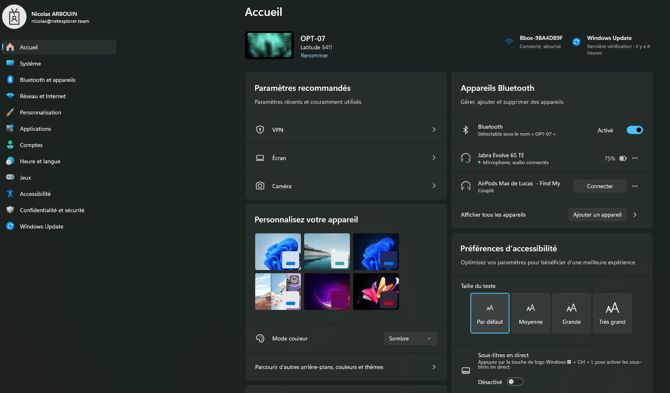Click Afficher tous les appareils
670x393 pixels.
493,214
